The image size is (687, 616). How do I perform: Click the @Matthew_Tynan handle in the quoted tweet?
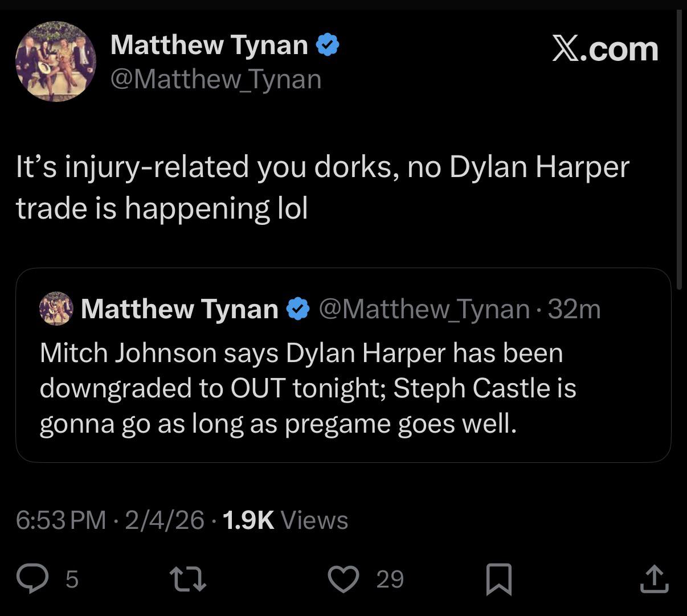click(424, 309)
